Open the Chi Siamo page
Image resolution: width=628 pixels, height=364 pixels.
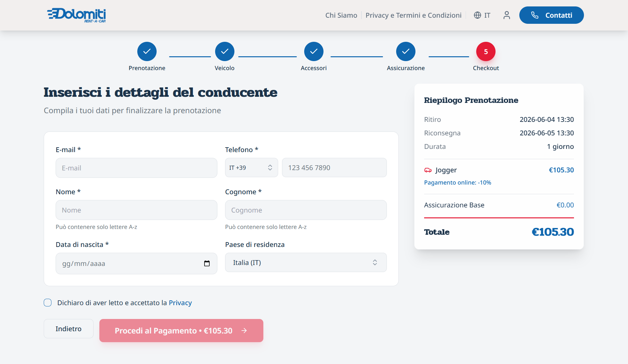[341, 15]
